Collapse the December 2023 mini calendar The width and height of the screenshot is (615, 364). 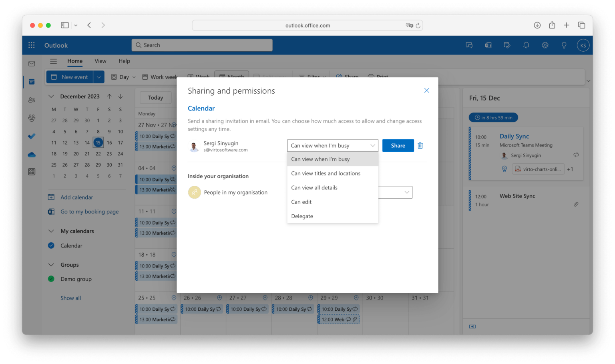[x=51, y=96]
